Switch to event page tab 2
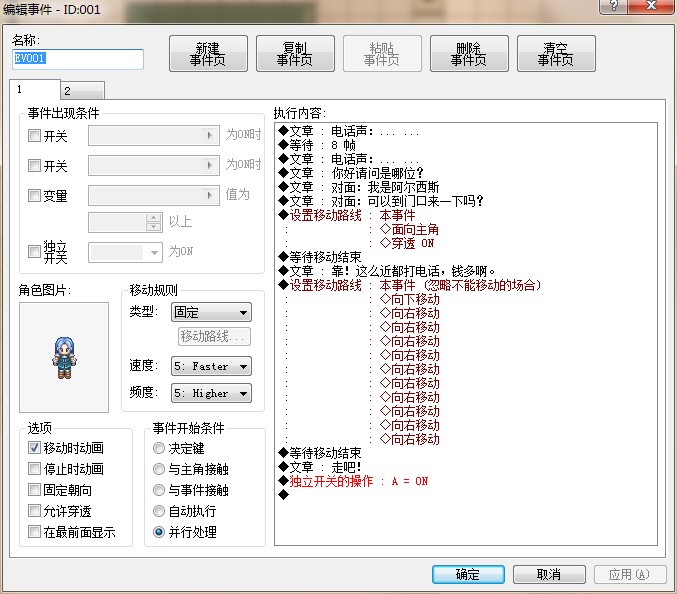677x594 pixels. [x=82, y=91]
